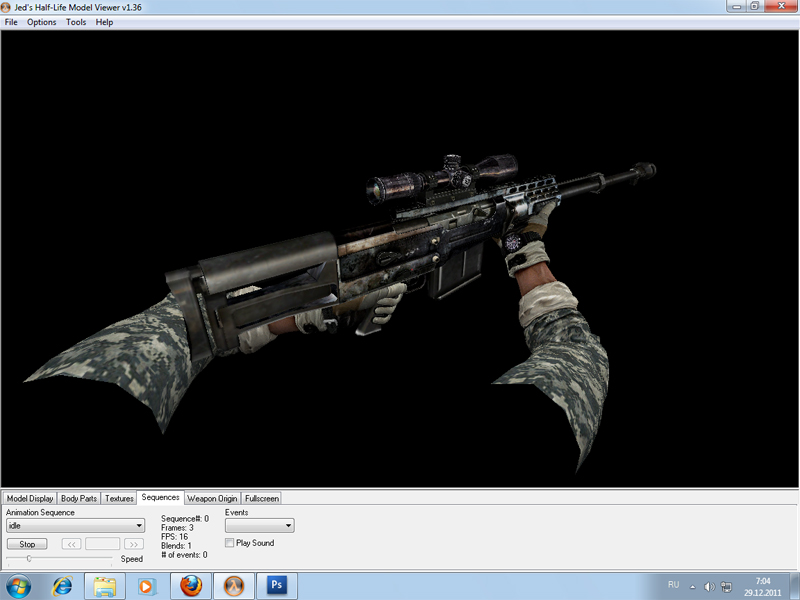800x600 pixels.
Task: Click the Speed slider handle
Action: click(x=29, y=559)
